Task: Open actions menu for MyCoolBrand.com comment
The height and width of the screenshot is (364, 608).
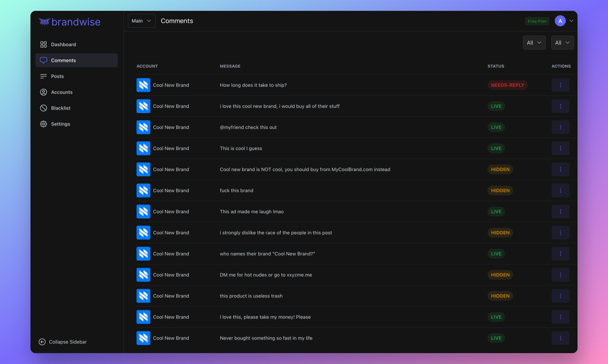Action: (x=560, y=169)
